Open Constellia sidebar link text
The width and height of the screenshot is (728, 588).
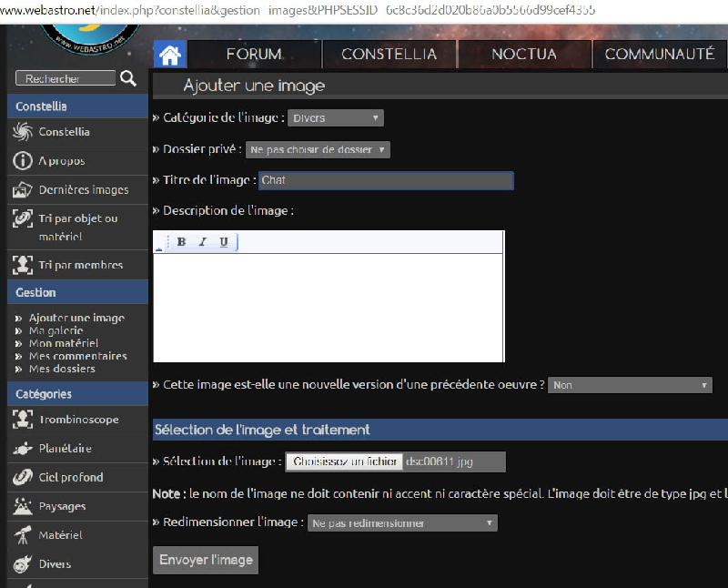point(64,132)
